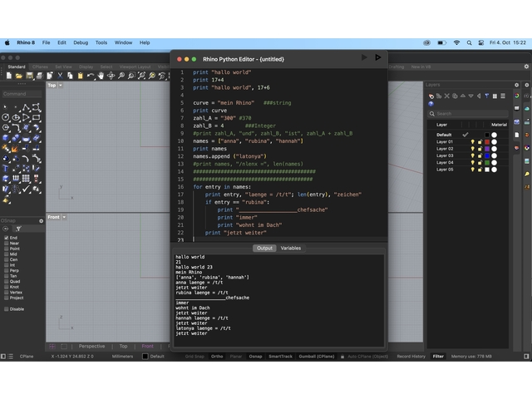Change Layer 01 red color swatch

(487, 142)
